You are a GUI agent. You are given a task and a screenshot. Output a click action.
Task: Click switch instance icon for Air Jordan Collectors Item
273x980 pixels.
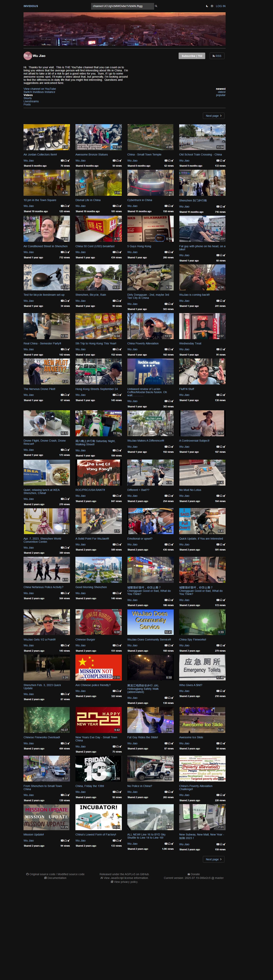tap(69, 161)
